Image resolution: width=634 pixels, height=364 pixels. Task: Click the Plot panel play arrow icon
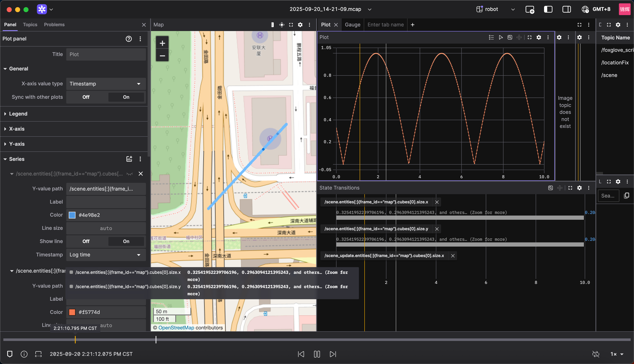coord(500,37)
